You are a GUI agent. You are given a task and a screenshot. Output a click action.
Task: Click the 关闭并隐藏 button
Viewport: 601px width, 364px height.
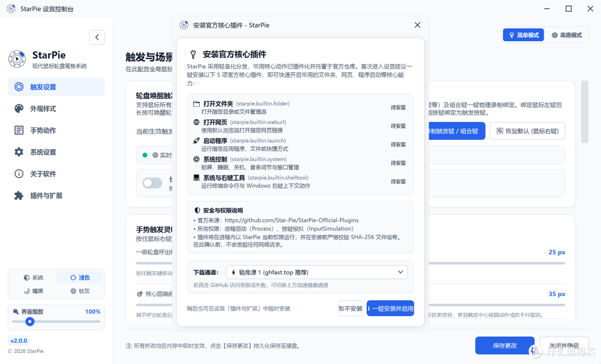[564, 346]
